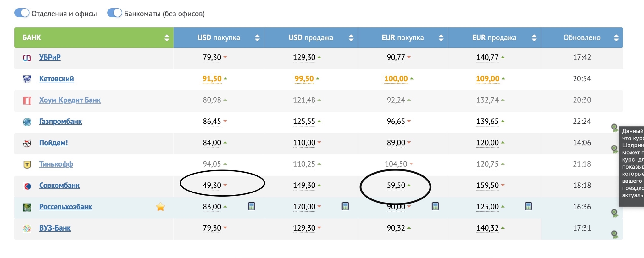Image resolution: width=644 pixels, height=258 pixels.
Task: Click Тинькофф USD покупка rate 94,05
Action: coord(212,164)
